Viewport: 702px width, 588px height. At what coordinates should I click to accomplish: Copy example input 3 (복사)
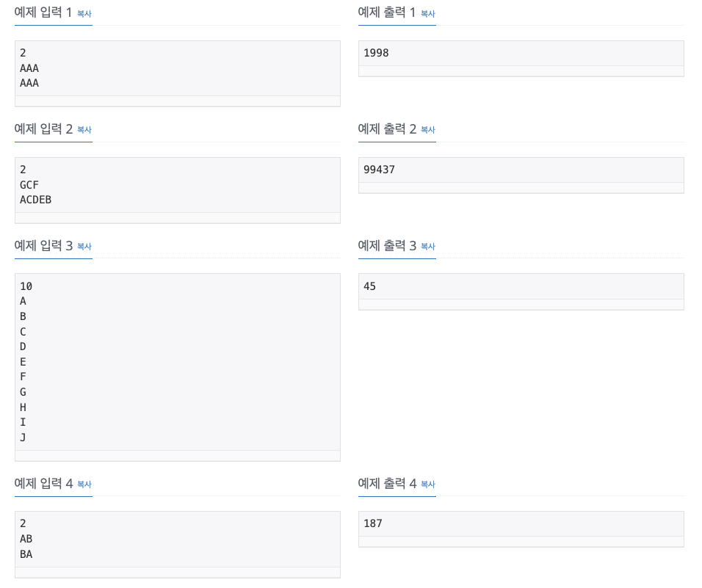point(84,247)
